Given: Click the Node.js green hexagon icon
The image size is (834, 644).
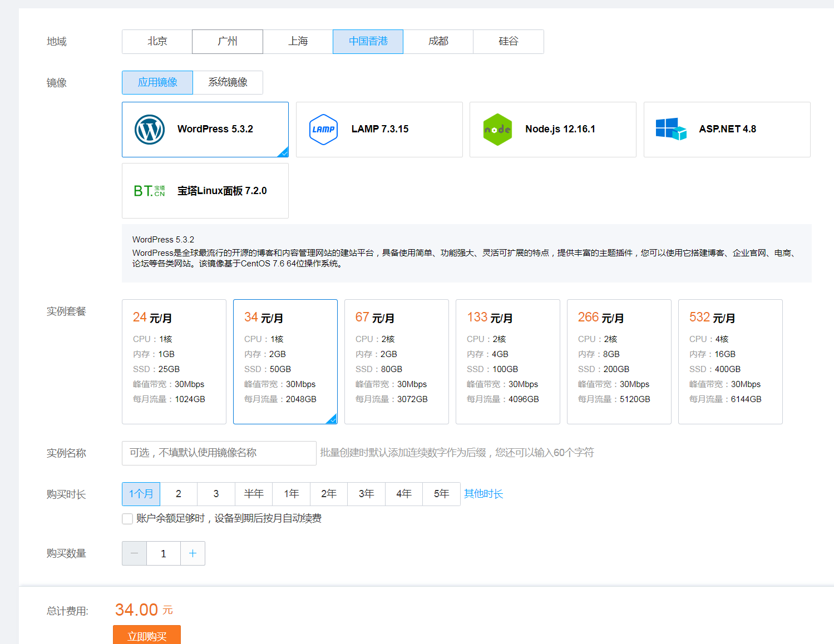Looking at the screenshot, I should 497,130.
